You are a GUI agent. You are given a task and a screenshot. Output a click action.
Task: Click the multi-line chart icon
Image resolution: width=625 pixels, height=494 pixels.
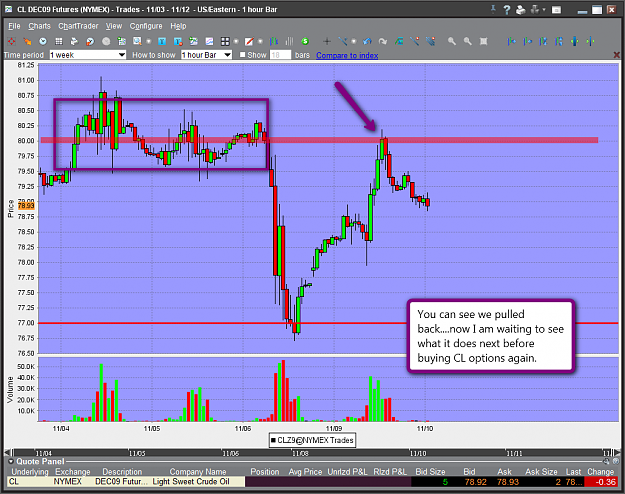pyautogui.click(x=209, y=41)
